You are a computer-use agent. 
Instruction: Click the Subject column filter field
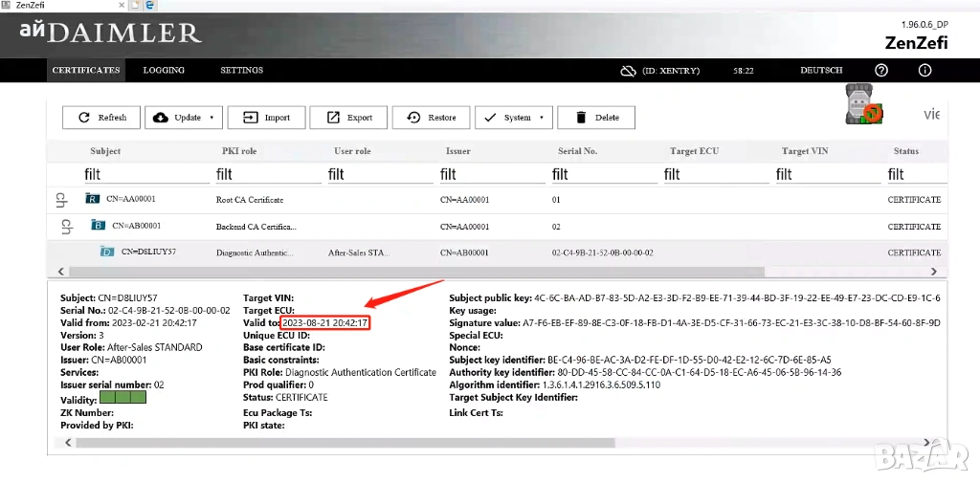[145, 174]
